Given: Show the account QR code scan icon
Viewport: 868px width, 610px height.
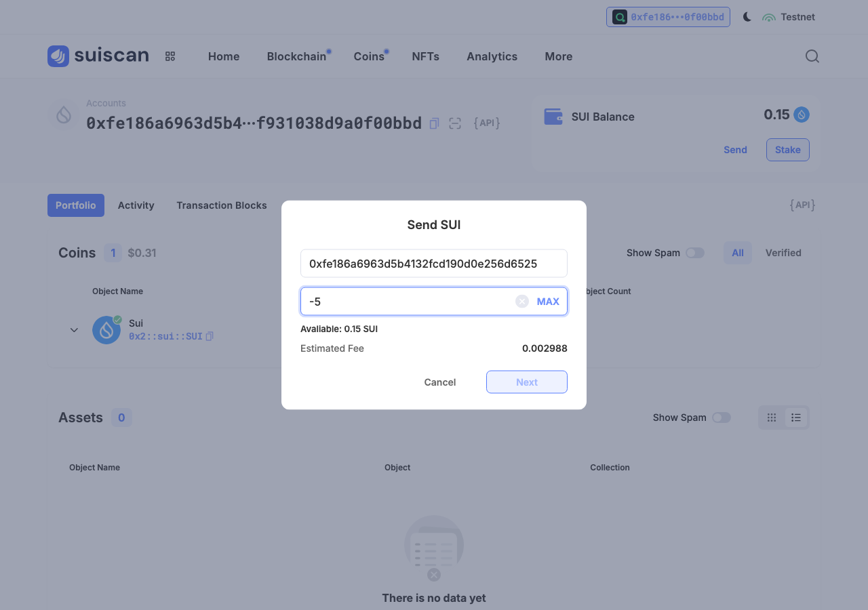Looking at the screenshot, I should coord(455,123).
